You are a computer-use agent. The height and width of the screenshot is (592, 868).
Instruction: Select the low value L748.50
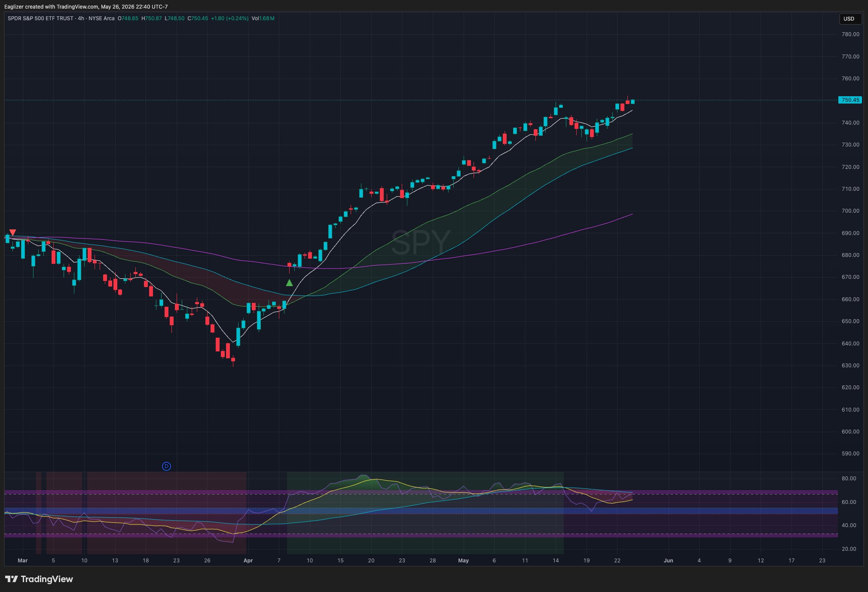[174, 18]
